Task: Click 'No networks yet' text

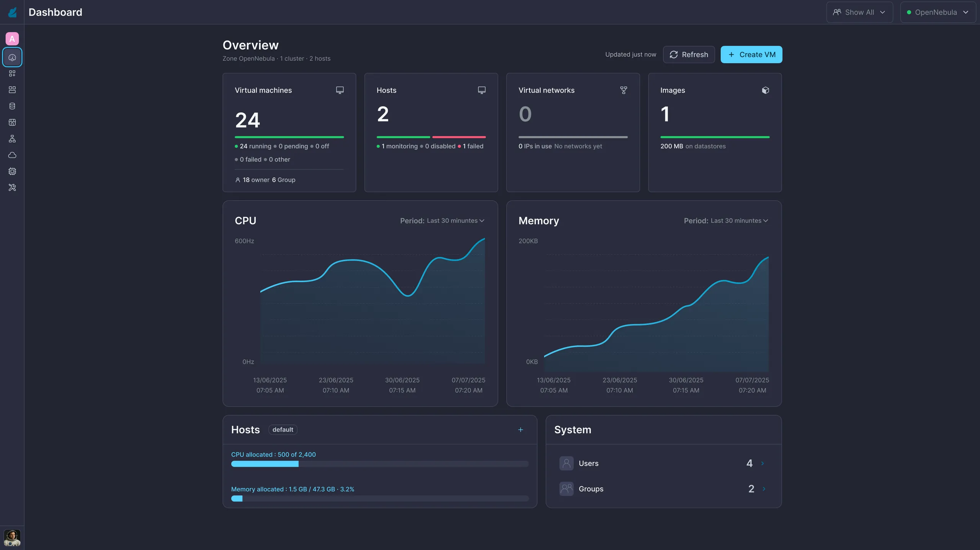Action: (x=578, y=146)
